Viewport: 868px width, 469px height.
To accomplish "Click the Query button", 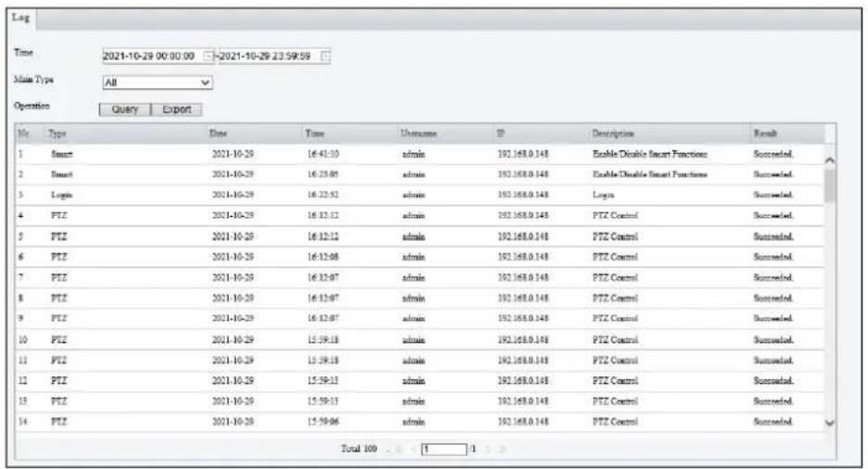I will point(124,109).
